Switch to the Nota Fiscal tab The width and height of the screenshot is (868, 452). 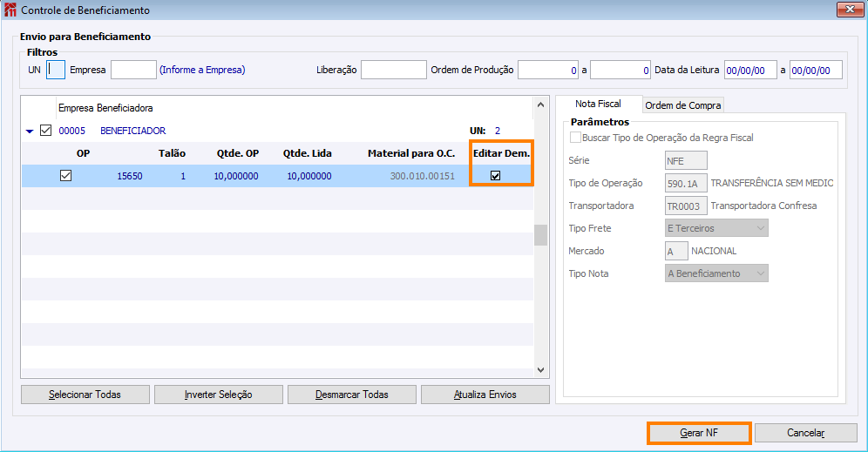click(598, 104)
